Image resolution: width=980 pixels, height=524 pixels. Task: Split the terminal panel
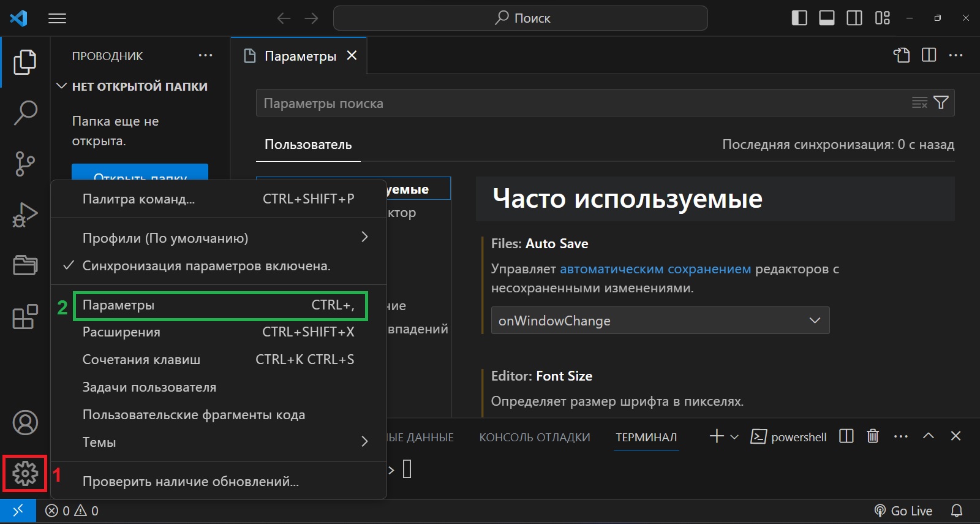(846, 436)
